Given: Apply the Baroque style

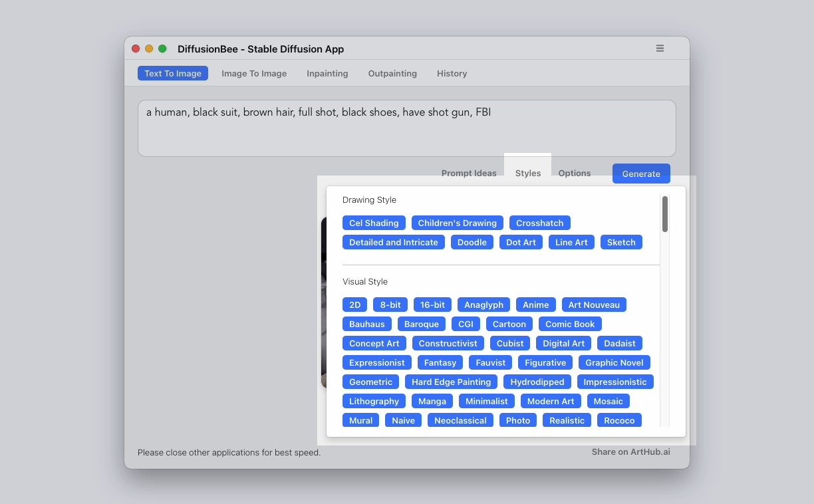Looking at the screenshot, I should point(422,324).
